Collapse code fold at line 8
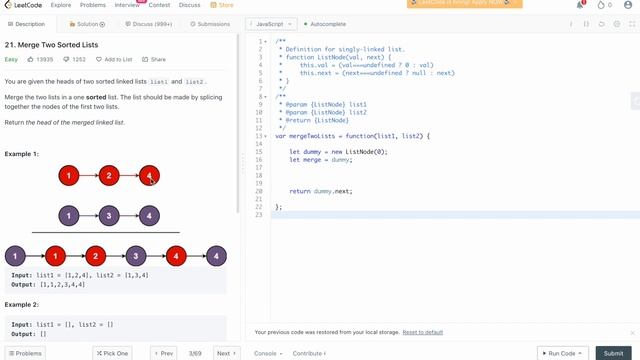The height and width of the screenshot is (360, 640). (x=265, y=97)
